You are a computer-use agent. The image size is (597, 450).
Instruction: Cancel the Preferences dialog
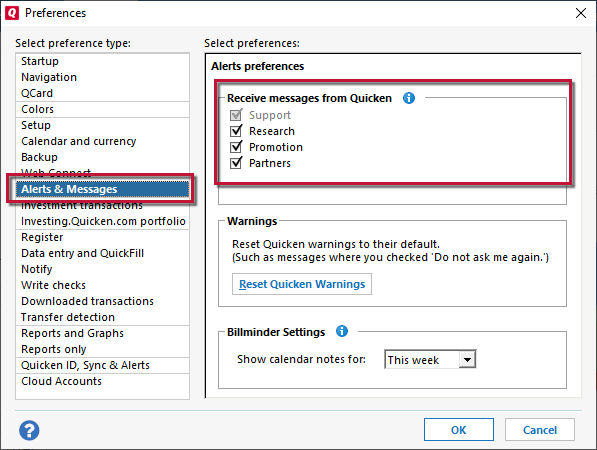540,430
